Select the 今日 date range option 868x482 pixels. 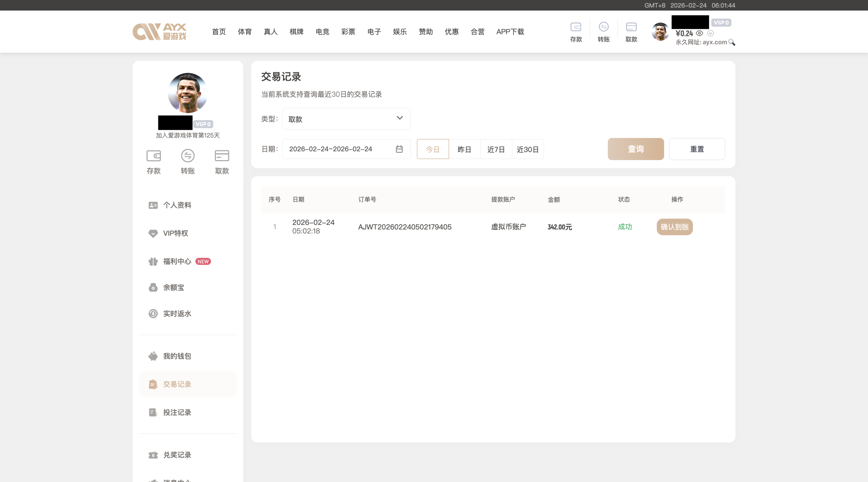tap(433, 149)
